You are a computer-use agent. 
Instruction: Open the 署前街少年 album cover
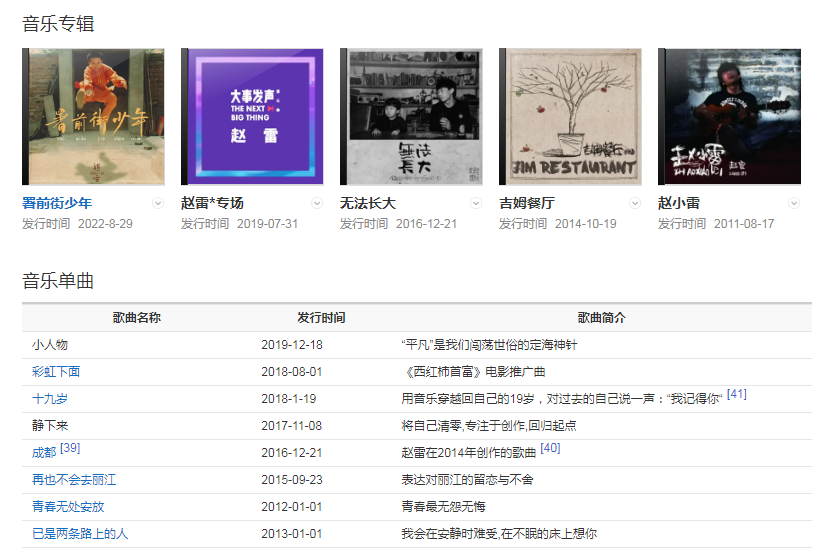(x=94, y=116)
